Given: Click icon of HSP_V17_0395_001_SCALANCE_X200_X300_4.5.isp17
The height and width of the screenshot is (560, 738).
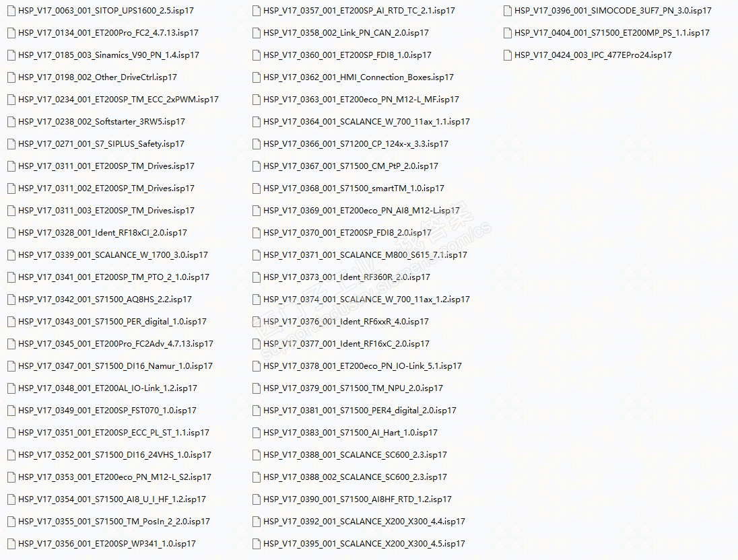Looking at the screenshot, I should (257, 544).
